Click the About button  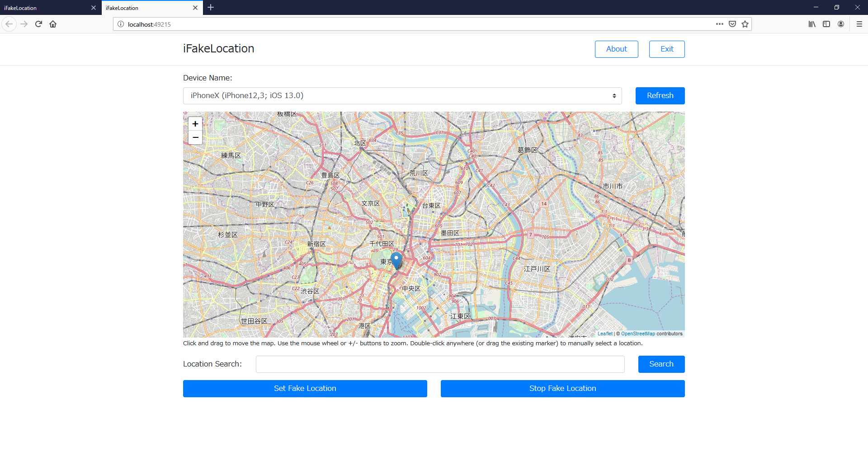tap(617, 49)
